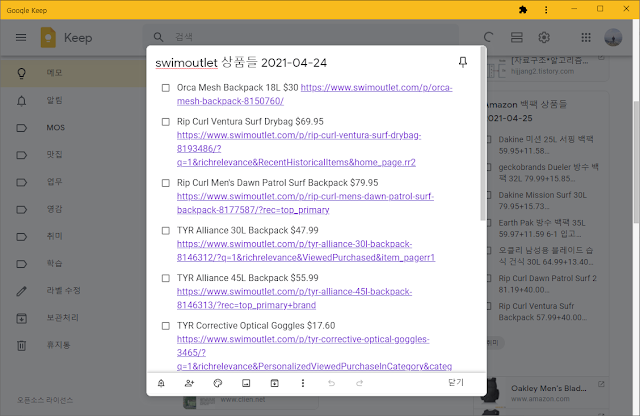Check off TYR Alliance 45L Backpack
The width and height of the screenshot is (640, 416).
pos(166,278)
